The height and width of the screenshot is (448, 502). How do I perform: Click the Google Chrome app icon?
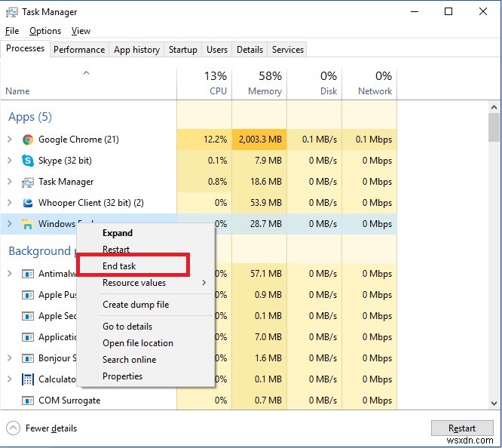(28, 140)
